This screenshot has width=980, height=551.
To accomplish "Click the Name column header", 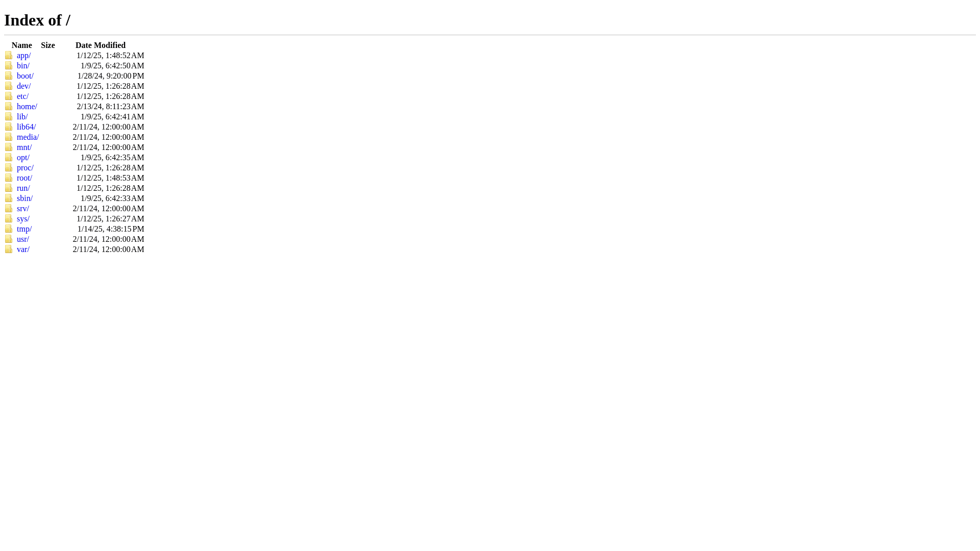I will (22, 45).
